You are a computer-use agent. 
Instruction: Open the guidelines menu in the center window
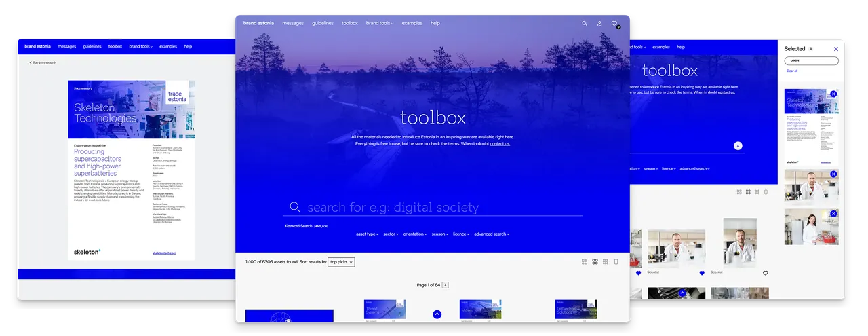pos(323,23)
